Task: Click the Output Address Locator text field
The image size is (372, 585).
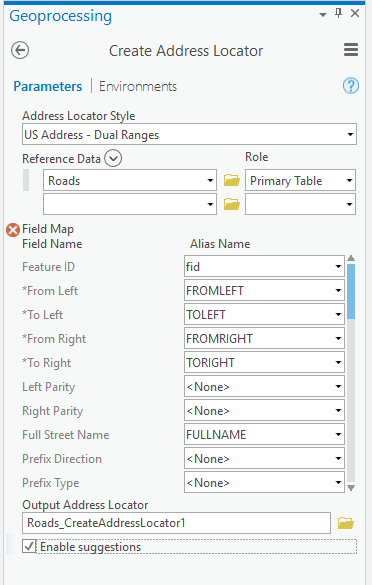Action: tap(176, 523)
